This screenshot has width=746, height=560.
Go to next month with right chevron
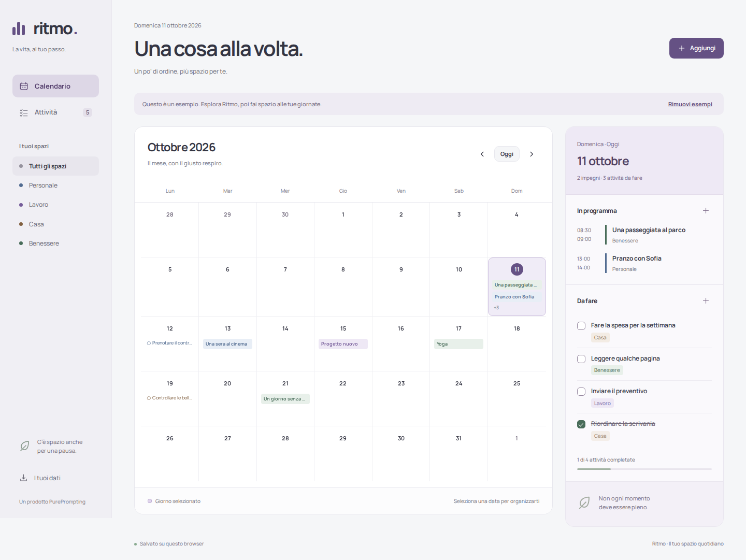532,154
